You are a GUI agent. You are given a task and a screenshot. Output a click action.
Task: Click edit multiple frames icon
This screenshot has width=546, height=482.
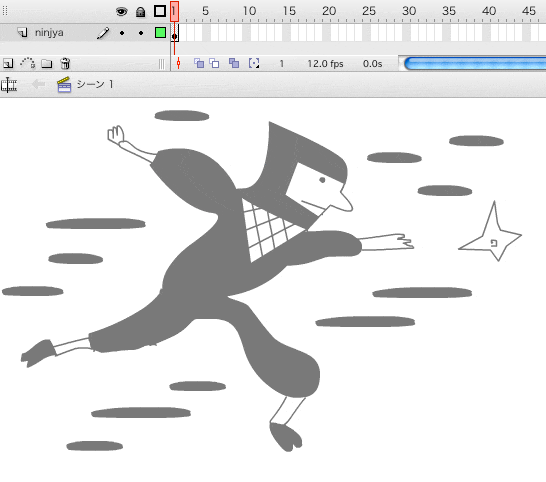pyautogui.click(x=234, y=63)
